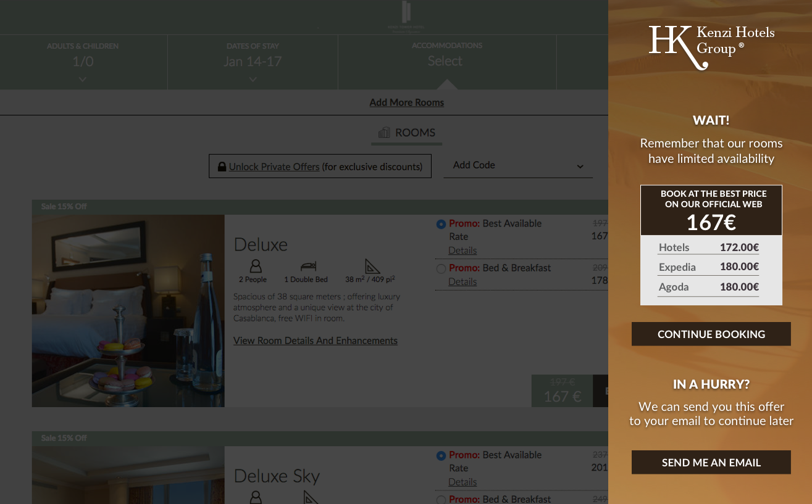Image resolution: width=812 pixels, height=504 pixels.
Task: Click the hotel logo in the top header
Action: point(406,17)
